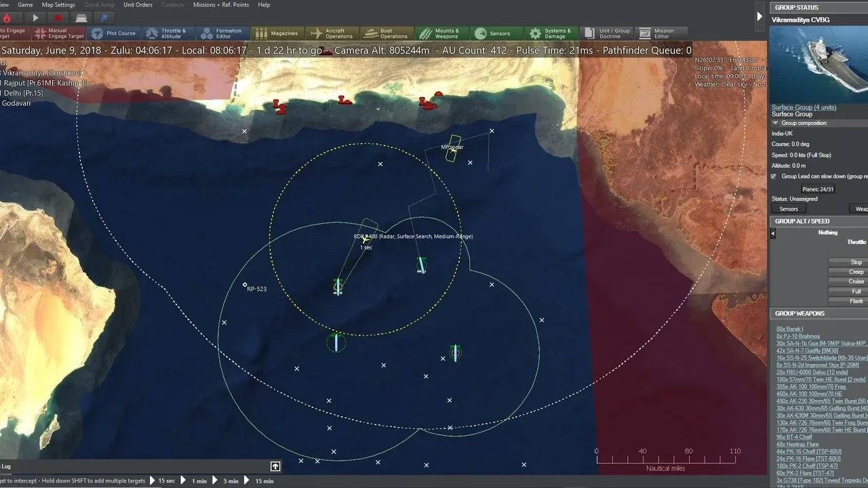868x488 pixels.
Task: Select 15 sec time compression option
Action: tap(166, 481)
